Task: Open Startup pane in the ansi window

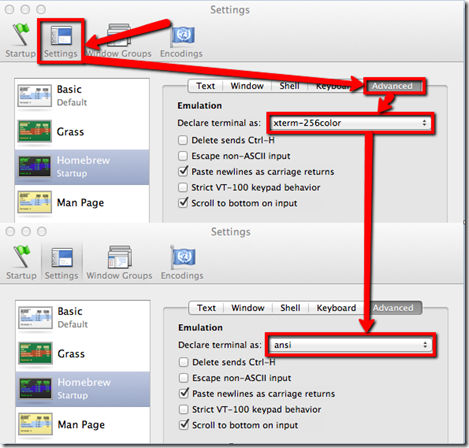Action: click(21, 263)
